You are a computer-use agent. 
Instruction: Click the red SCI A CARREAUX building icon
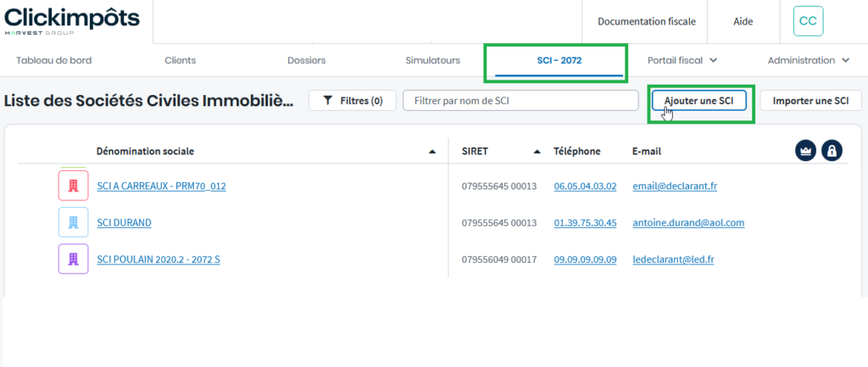click(x=73, y=186)
